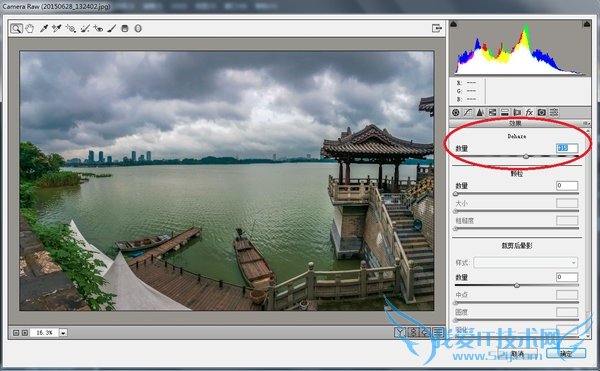Click the lake photo preview image
The width and height of the screenshot is (600, 371).
227,181
